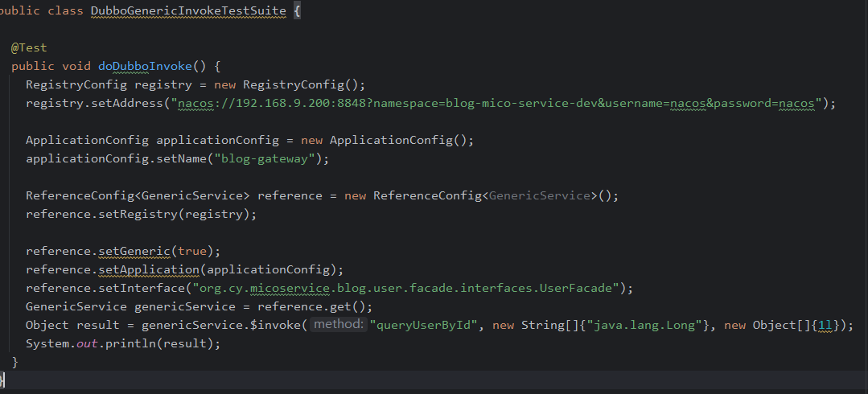Click System.out.println(result) line
This screenshot has width=868, height=394.
pos(123,343)
